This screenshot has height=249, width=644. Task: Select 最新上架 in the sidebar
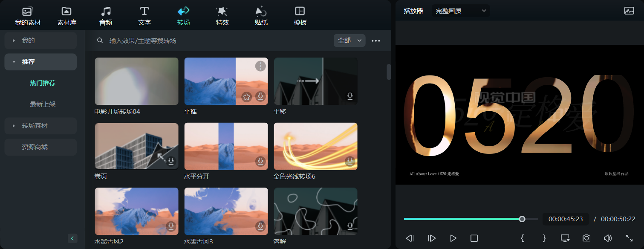[43, 104]
